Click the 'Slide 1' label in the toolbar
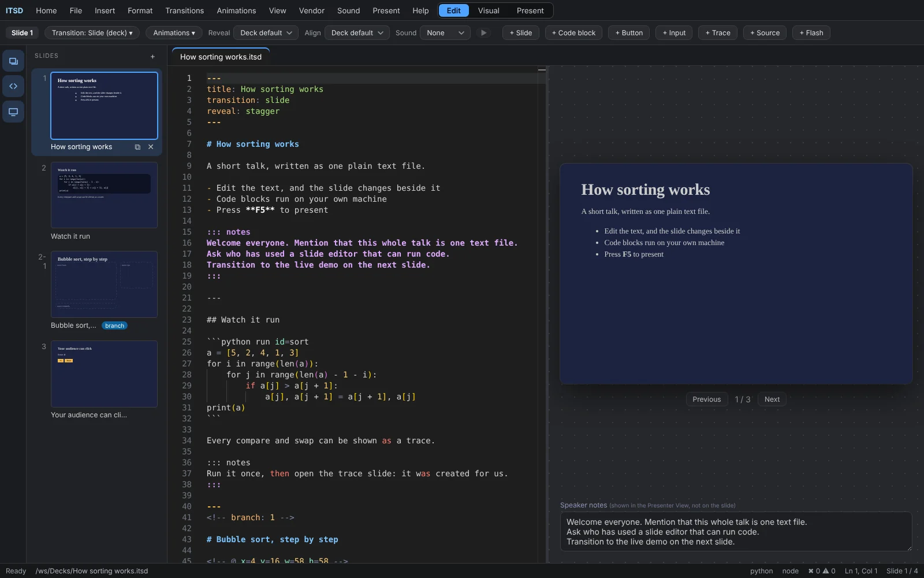 point(23,33)
